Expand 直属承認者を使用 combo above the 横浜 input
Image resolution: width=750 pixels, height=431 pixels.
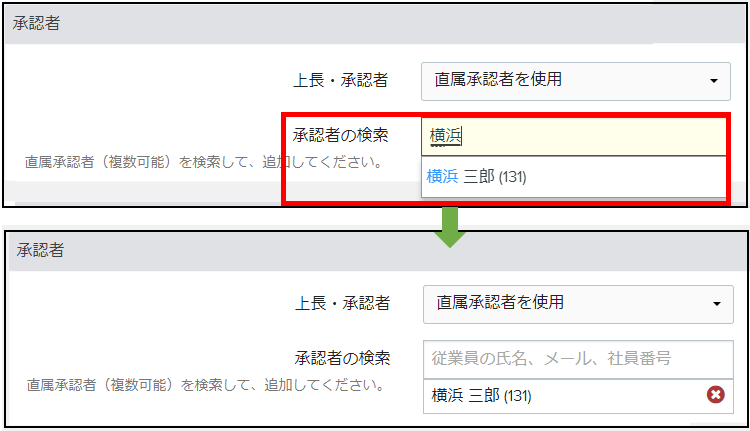[575, 81]
